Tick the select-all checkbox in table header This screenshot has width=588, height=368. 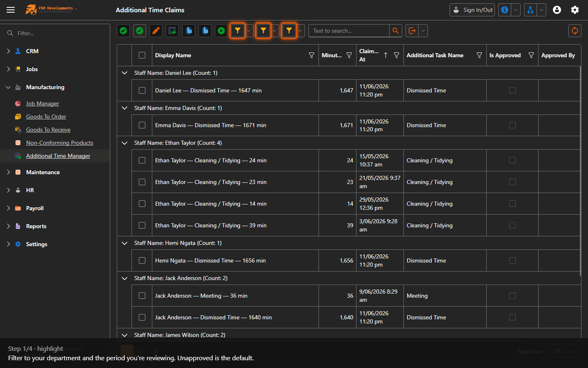tap(142, 55)
